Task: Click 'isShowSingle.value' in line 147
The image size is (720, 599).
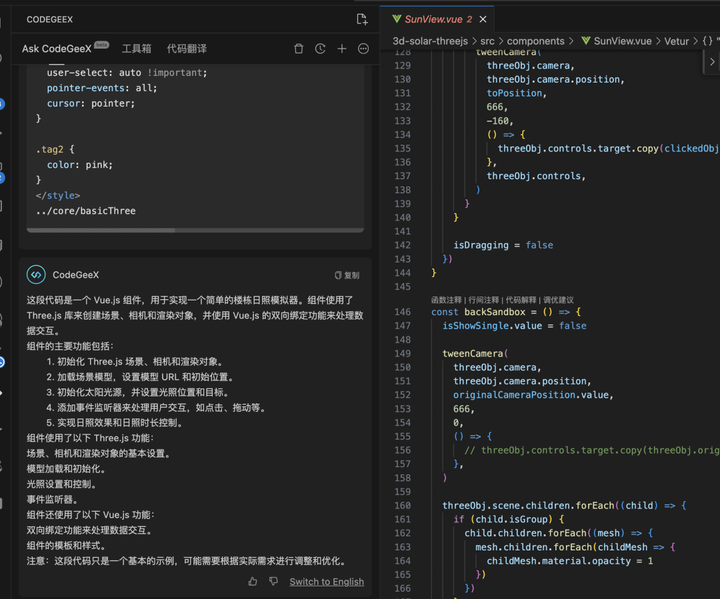Action: pos(492,326)
